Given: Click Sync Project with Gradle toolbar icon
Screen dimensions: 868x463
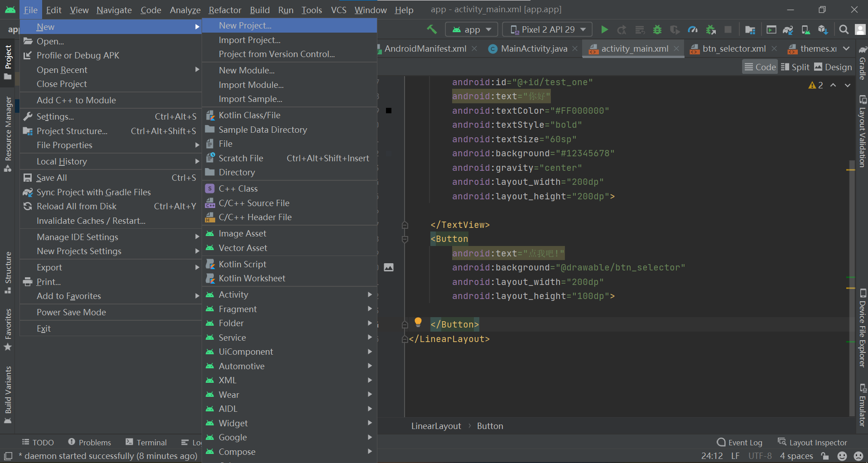Looking at the screenshot, I should (x=788, y=29).
